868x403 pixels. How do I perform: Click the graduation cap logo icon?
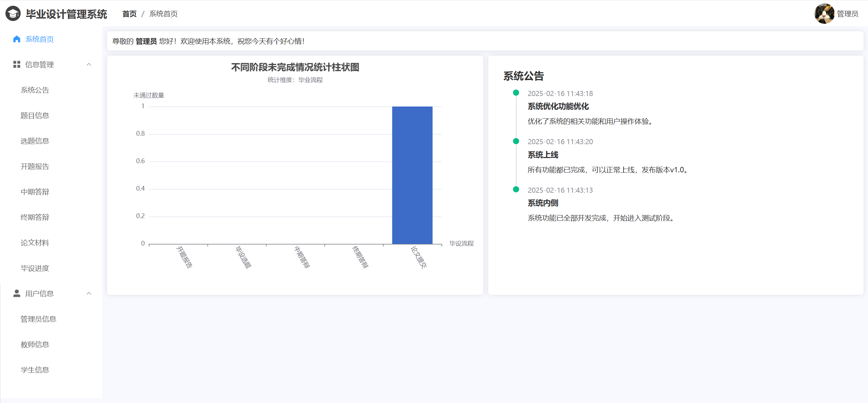(x=13, y=14)
